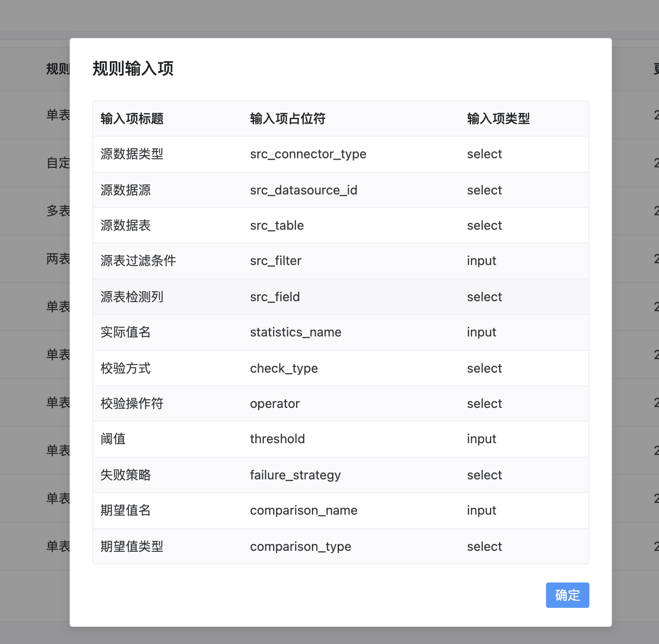Screen dimensions: 659x644
Task: Click the 输入项类型 column header
Action: coord(498,118)
